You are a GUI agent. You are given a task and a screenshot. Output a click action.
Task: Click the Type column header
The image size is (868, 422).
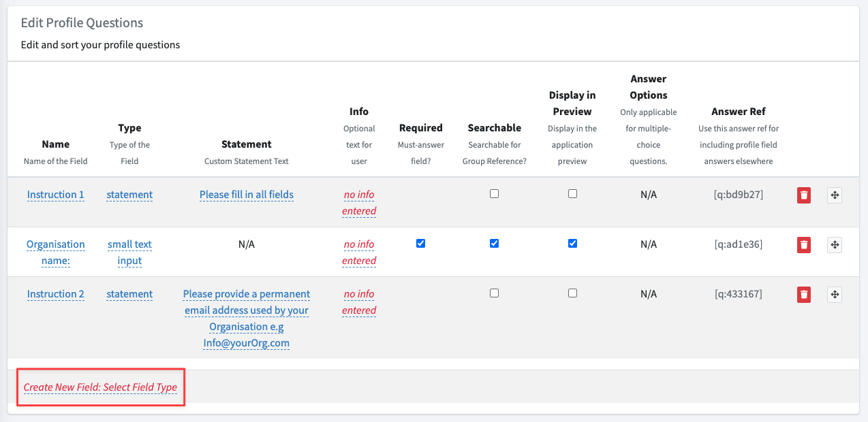click(129, 128)
